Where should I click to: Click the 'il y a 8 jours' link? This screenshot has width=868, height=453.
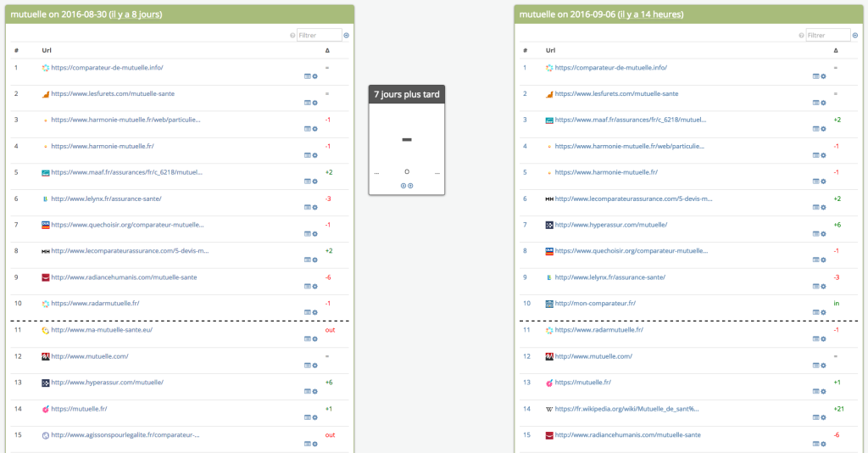point(136,14)
